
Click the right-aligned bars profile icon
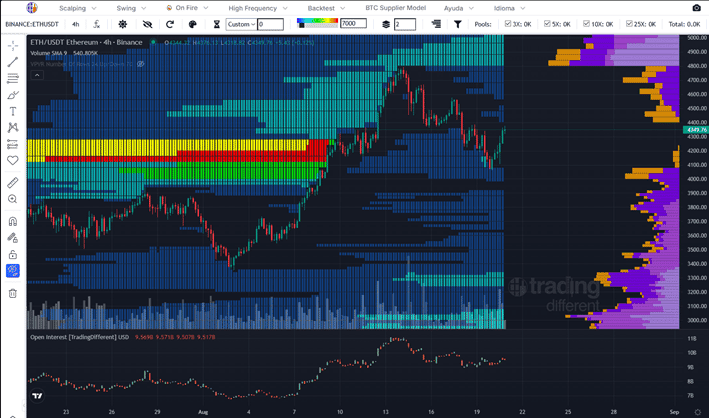pyautogui.click(x=436, y=24)
